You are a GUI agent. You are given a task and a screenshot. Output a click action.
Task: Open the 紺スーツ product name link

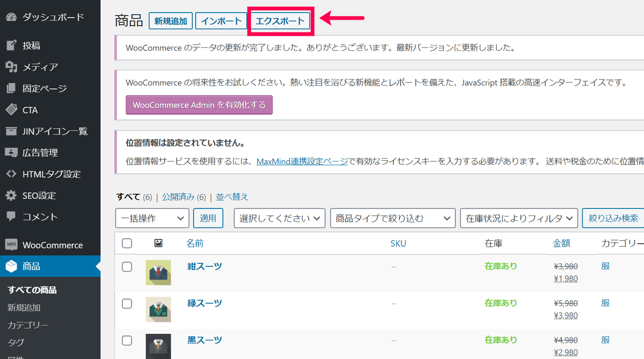pos(205,266)
